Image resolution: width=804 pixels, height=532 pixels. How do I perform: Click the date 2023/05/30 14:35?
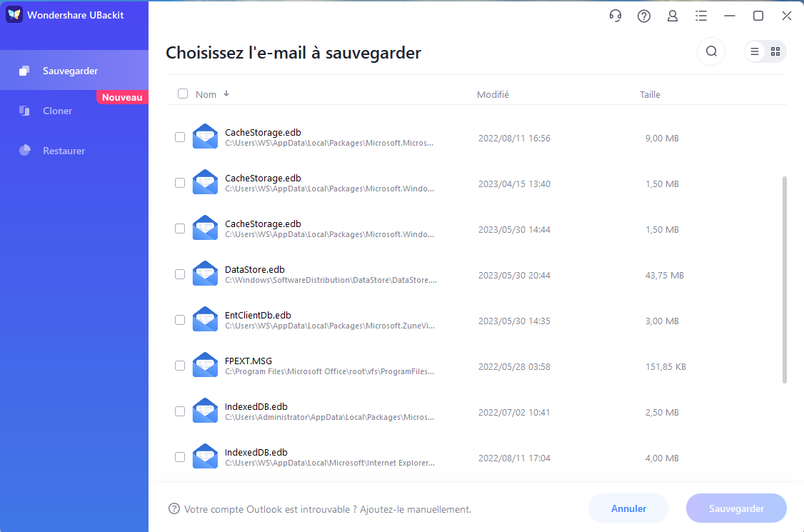tap(514, 321)
